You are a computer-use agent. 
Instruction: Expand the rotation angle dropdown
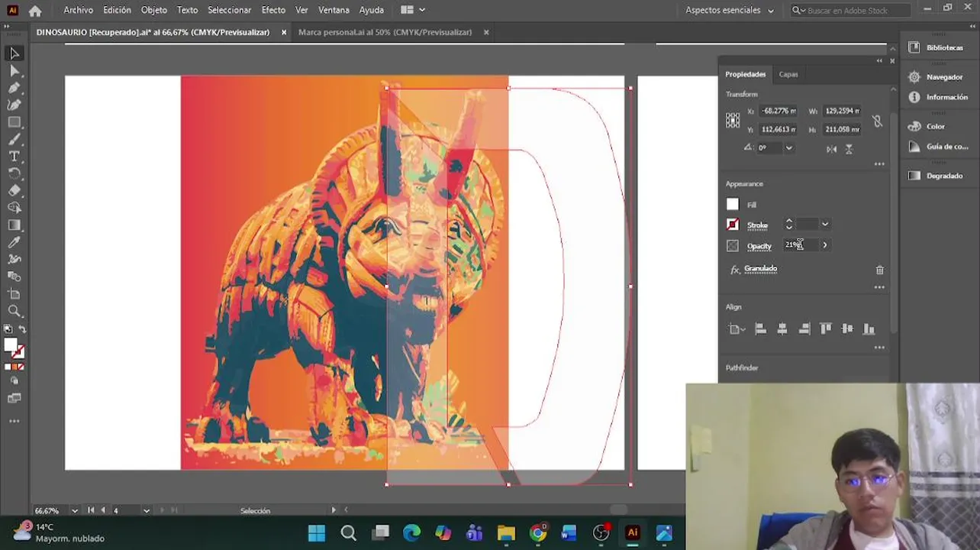tap(788, 148)
